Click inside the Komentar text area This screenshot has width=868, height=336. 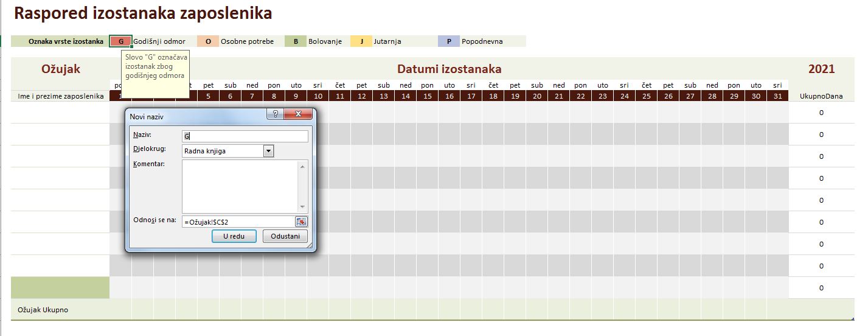pos(240,186)
